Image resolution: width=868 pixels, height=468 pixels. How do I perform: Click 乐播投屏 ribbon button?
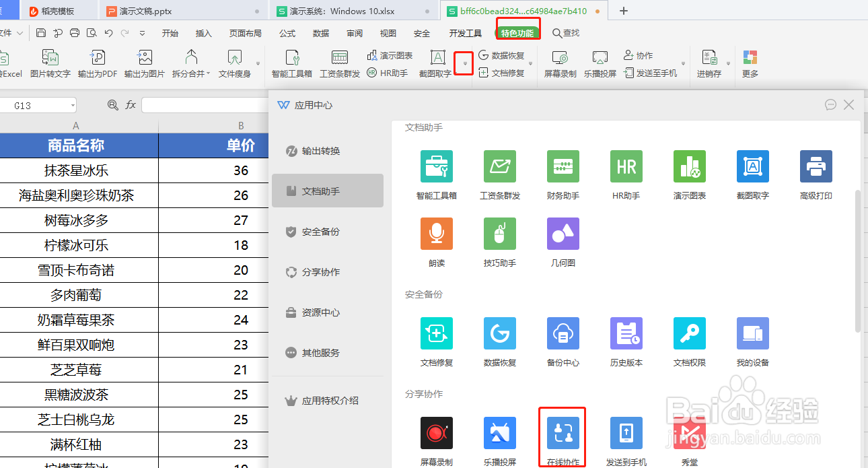pyautogui.click(x=600, y=64)
